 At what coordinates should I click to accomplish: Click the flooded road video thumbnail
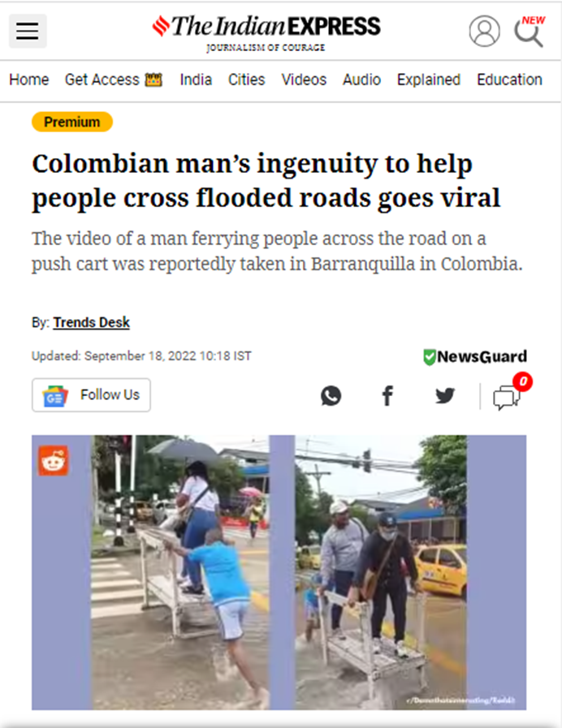pos(279,572)
